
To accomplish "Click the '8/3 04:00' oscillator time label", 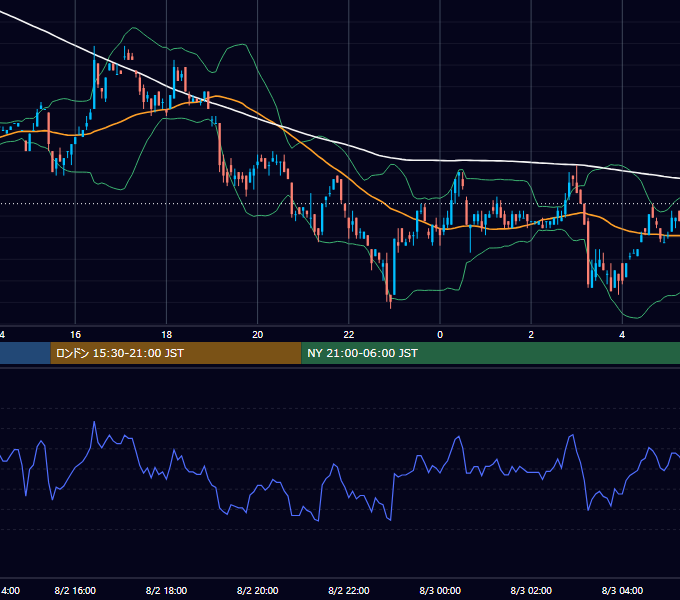I will click(622, 590).
